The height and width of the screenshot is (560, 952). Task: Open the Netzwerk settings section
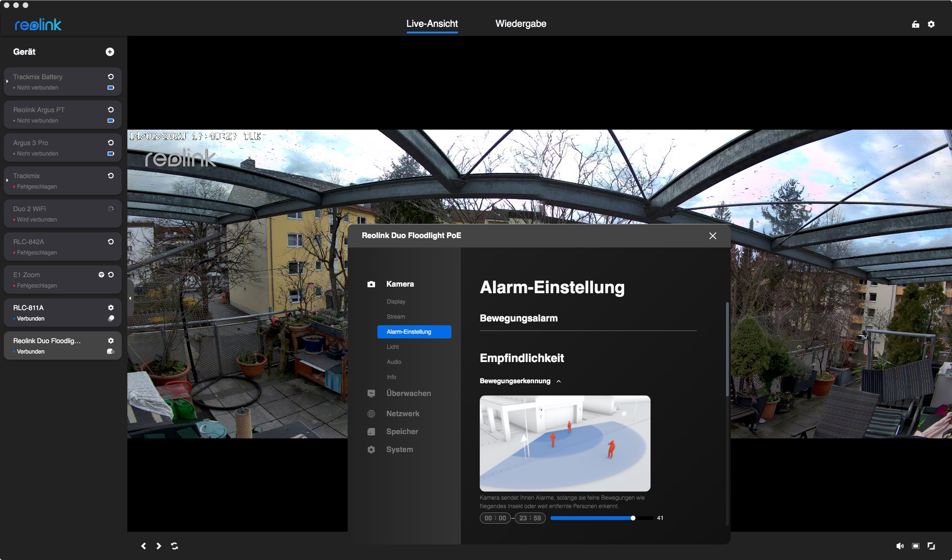402,414
